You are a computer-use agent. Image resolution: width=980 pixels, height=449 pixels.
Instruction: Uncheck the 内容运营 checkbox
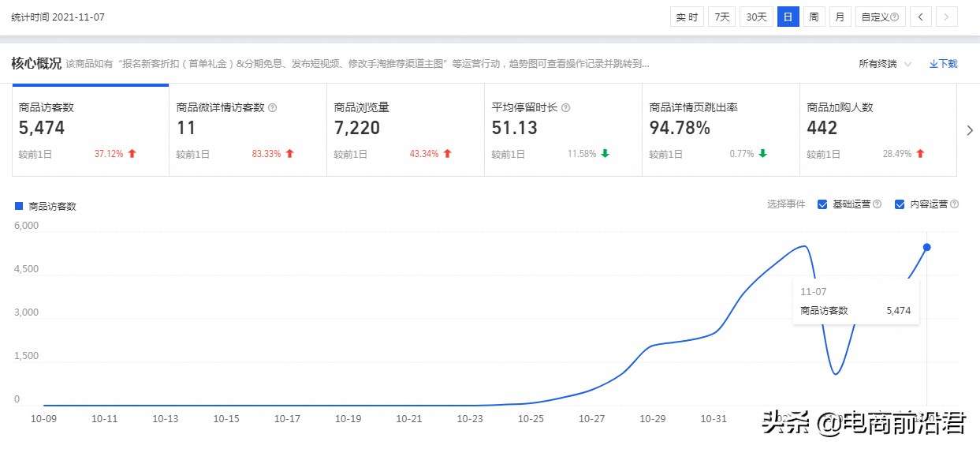click(x=900, y=204)
